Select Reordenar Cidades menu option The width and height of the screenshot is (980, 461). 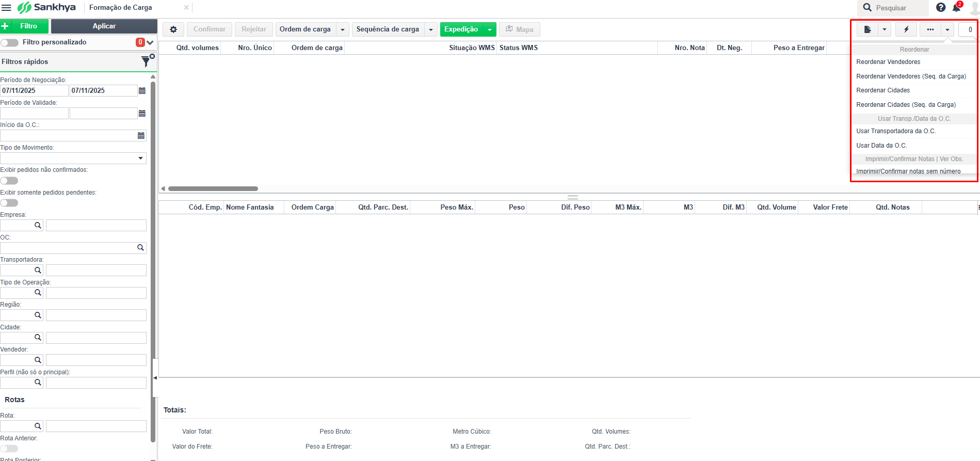pos(883,90)
